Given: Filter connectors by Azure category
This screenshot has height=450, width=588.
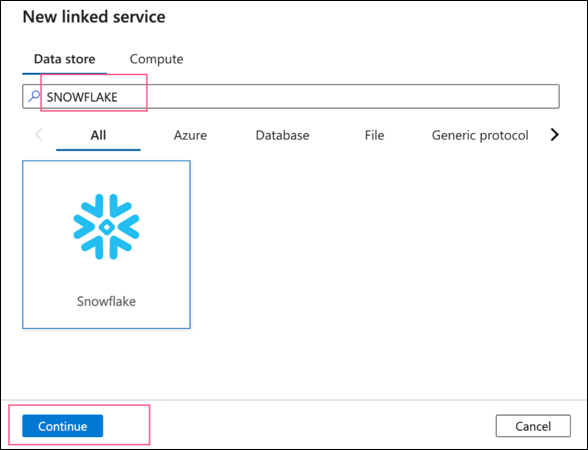Looking at the screenshot, I should point(190,135).
